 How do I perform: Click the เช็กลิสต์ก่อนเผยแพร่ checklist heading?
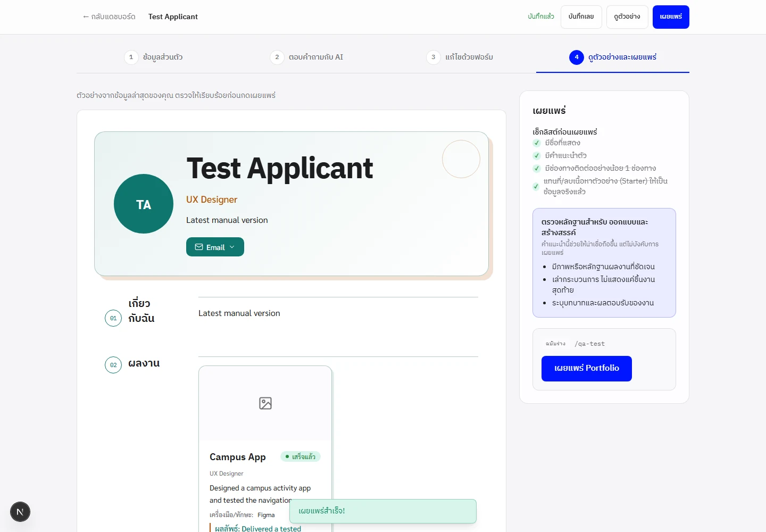tap(565, 131)
